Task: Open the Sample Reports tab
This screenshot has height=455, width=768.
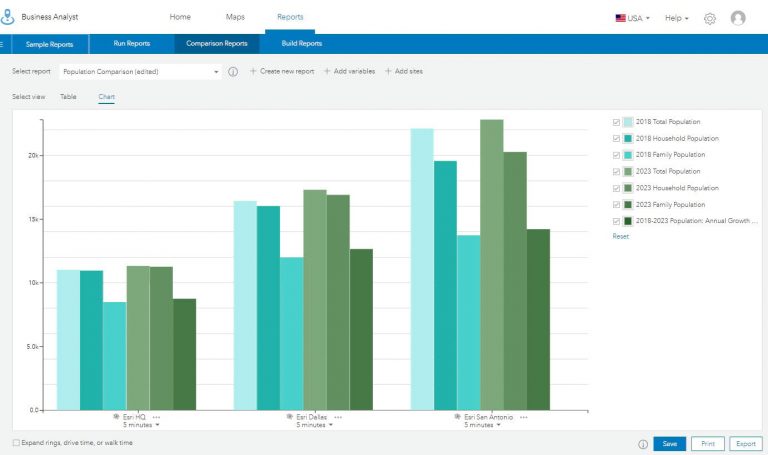Action: pos(49,44)
